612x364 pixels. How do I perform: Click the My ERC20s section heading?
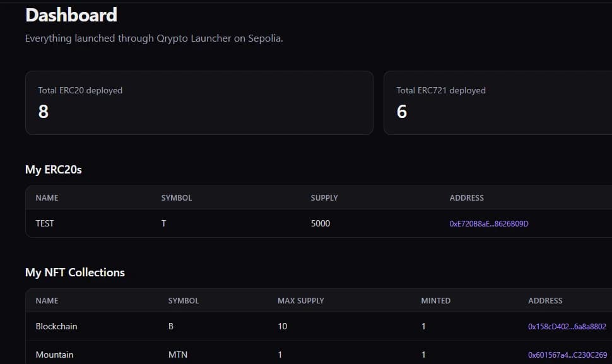[x=54, y=170]
